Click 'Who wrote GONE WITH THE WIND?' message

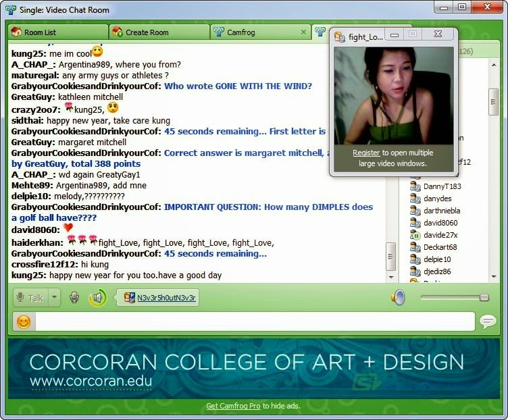tap(238, 86)
